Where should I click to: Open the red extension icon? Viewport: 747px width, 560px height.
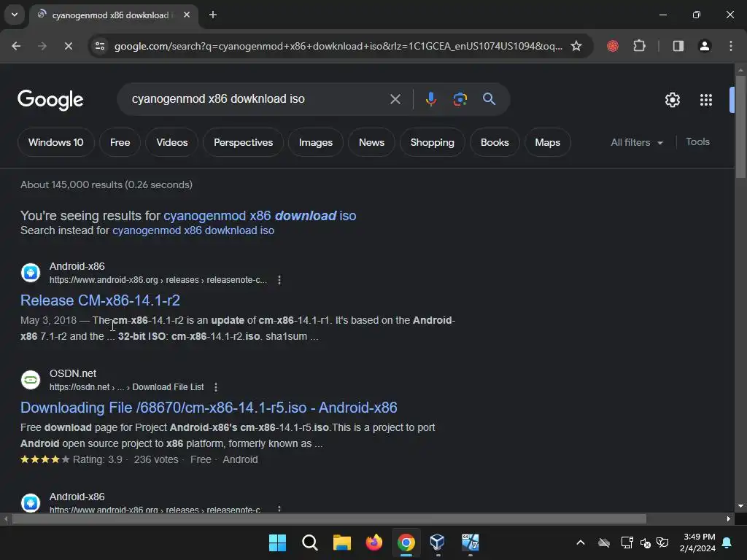point(613,46)
